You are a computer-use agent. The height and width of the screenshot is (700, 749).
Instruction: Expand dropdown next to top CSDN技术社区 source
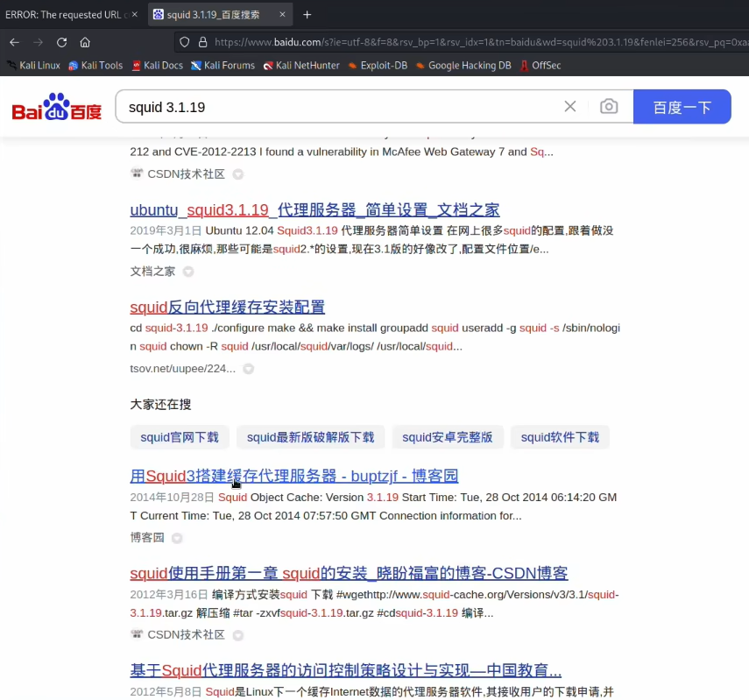coord(238,174)
